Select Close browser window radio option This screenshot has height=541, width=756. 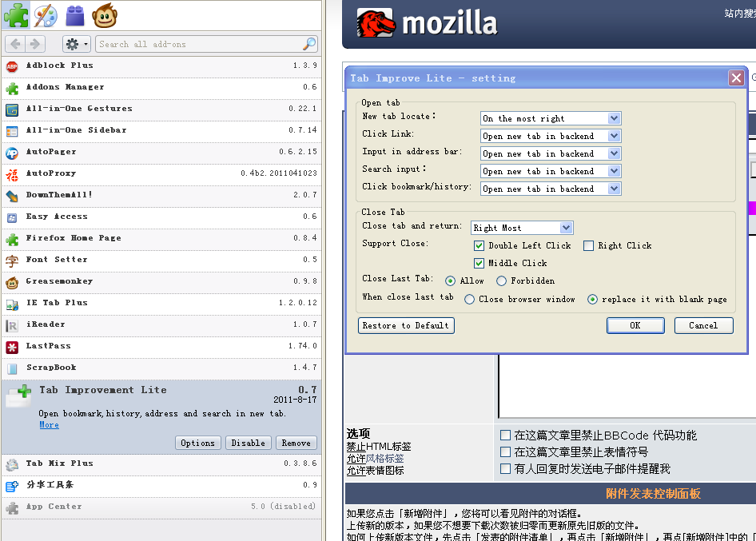[x=469, y=300]
